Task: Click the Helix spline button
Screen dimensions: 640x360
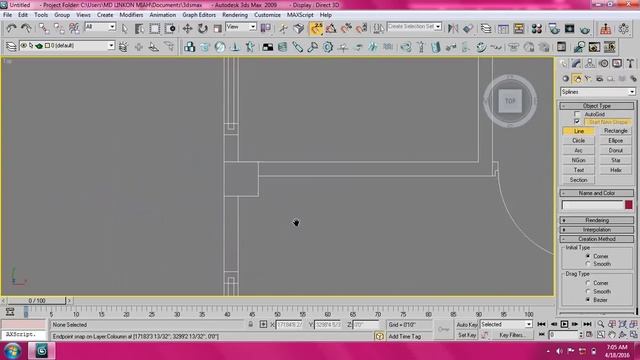Action: pyautogui.click(x=616, y=170)
